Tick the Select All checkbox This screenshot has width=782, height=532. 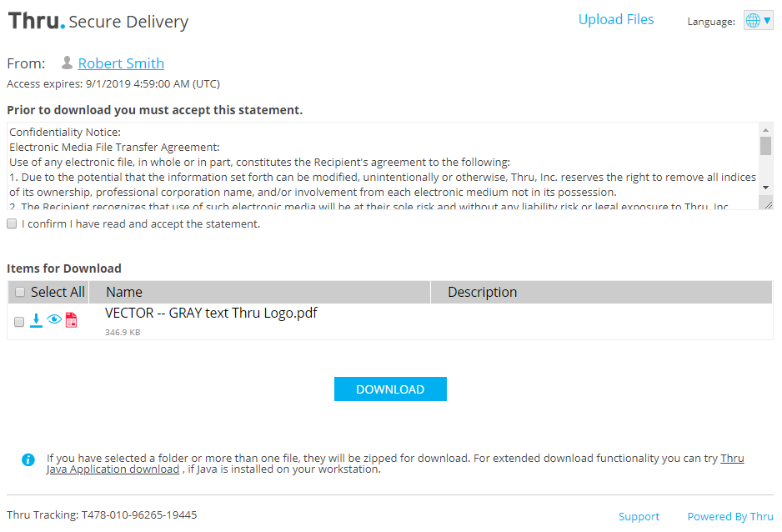[20, 292]
